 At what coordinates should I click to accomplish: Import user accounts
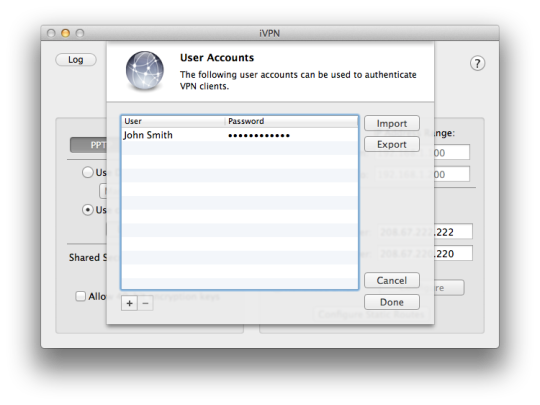click(392, 123)
